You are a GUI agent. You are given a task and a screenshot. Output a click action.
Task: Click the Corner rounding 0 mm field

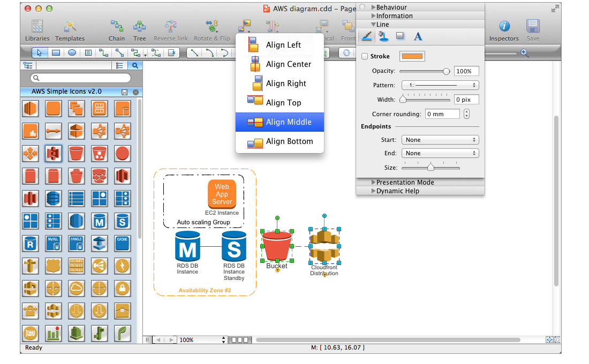[x=442, y=114]
